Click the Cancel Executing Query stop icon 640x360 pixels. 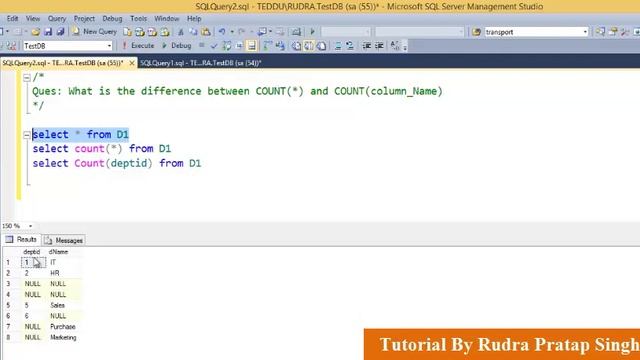202,46
